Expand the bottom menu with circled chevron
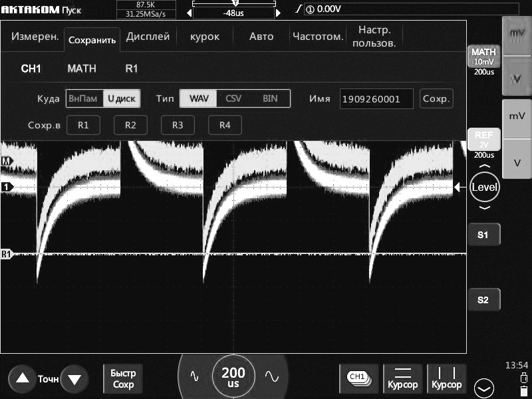 pyautogui.click(x=484, y=388)
